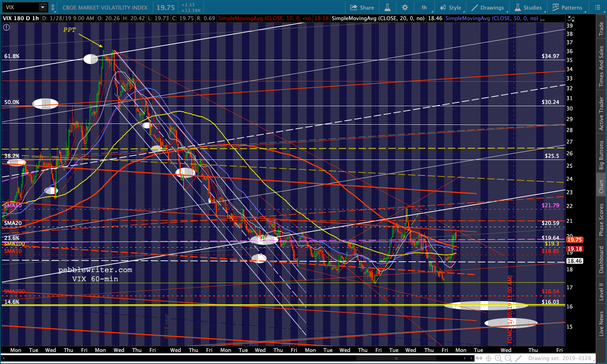The height and width of the screenshot is (364, 607).
Task: Click the symbol link clipboard icon
Action: pyautogui.click(x=53, y=7)
